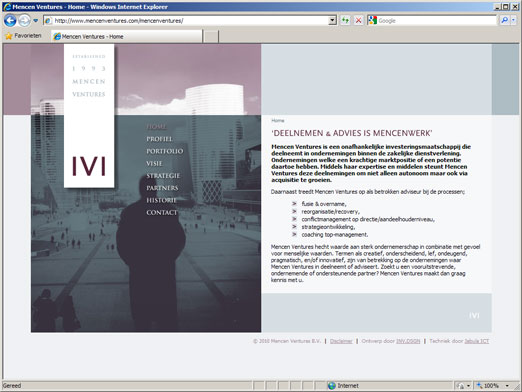
Task: Go back with the browser Back arrow
Action: [x=10, y=21]
